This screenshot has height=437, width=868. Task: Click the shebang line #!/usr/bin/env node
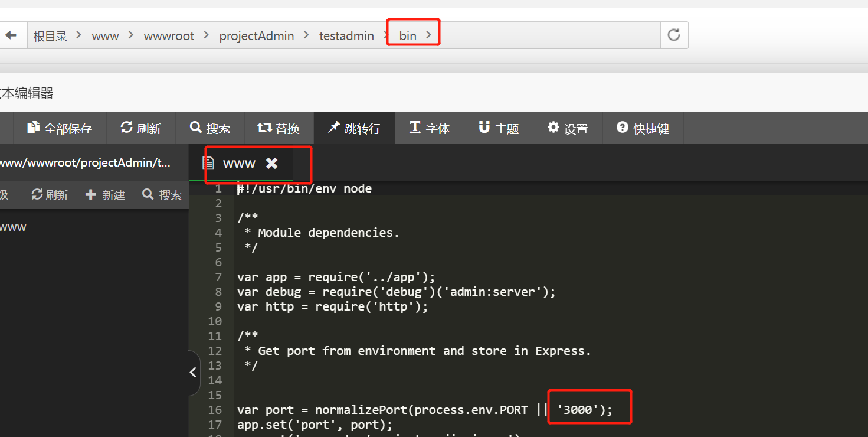(304, 188)
